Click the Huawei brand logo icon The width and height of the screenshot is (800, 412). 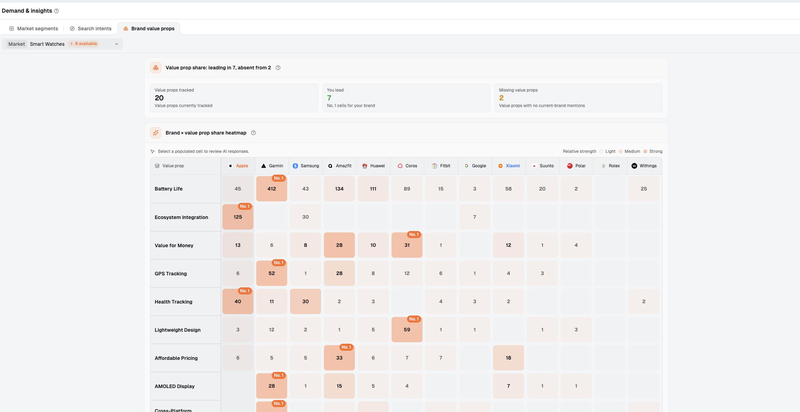point(365,166)
